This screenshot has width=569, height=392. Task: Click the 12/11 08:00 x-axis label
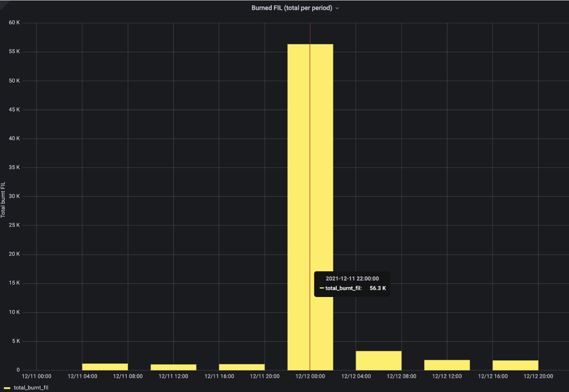[128, 376]
